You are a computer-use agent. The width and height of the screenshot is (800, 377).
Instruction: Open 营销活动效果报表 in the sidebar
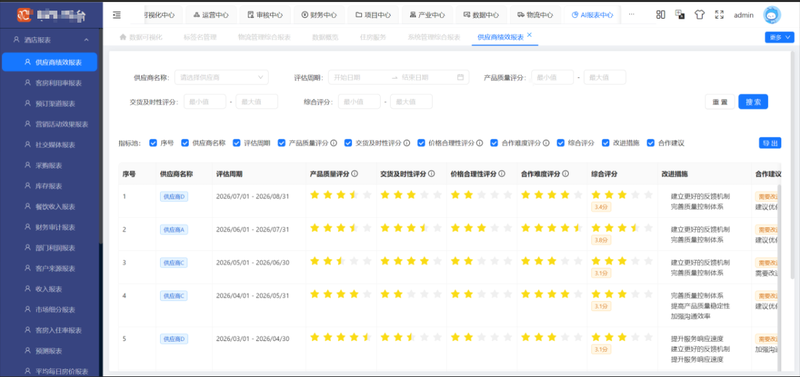tap(49, 124)
